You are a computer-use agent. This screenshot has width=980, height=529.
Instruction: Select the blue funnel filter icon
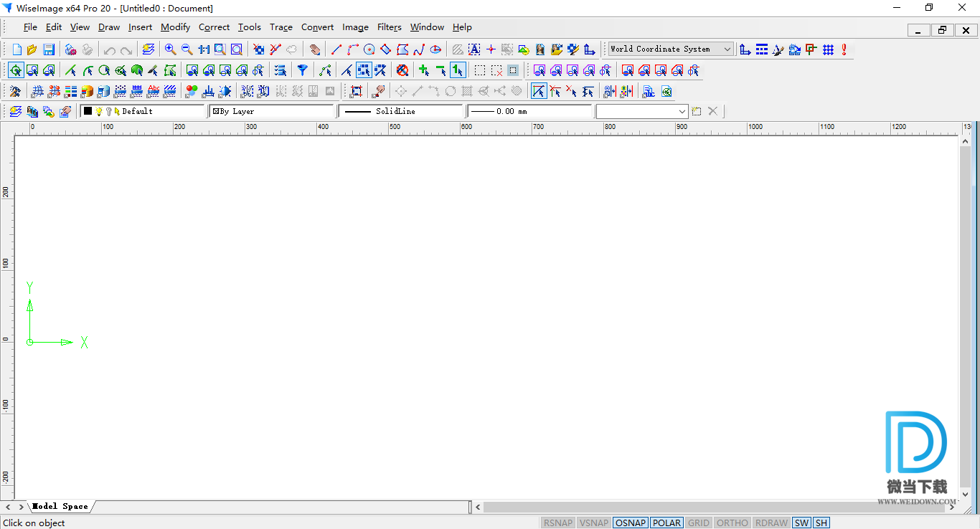[303, 70]
